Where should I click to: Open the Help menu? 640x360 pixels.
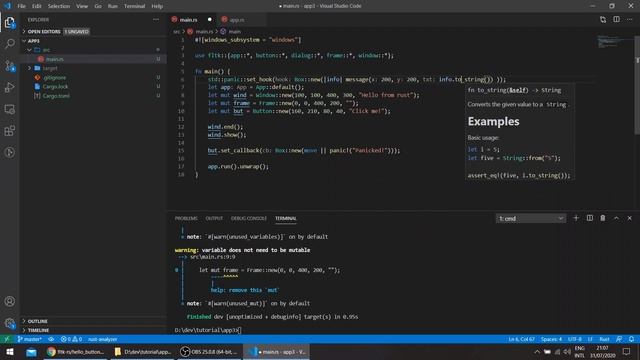(157, 6)
